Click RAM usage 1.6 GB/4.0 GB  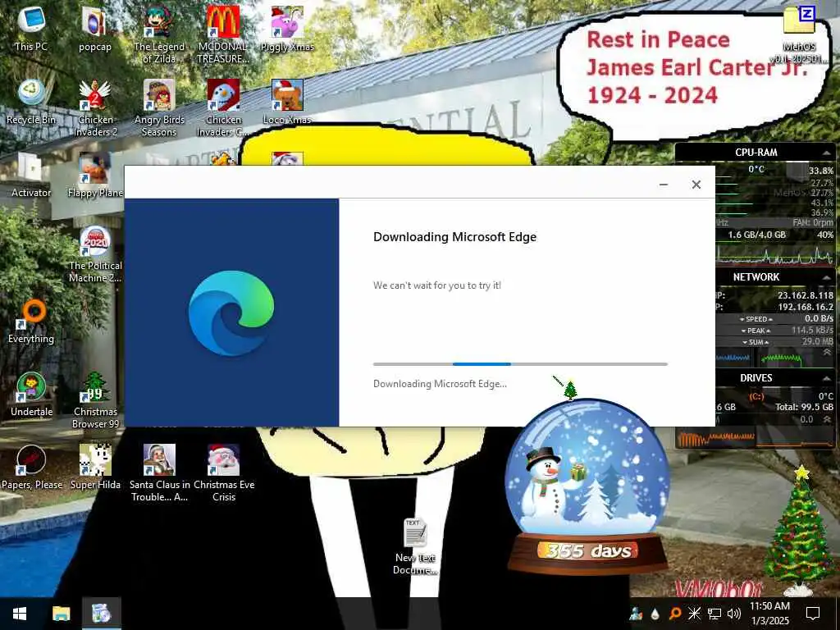(756, 235)
